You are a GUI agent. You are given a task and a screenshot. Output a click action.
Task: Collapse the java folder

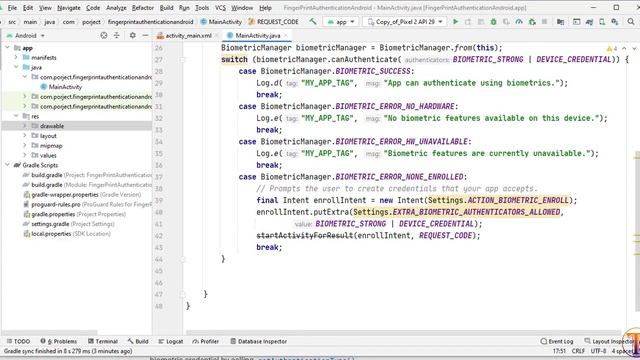(16, 67)
